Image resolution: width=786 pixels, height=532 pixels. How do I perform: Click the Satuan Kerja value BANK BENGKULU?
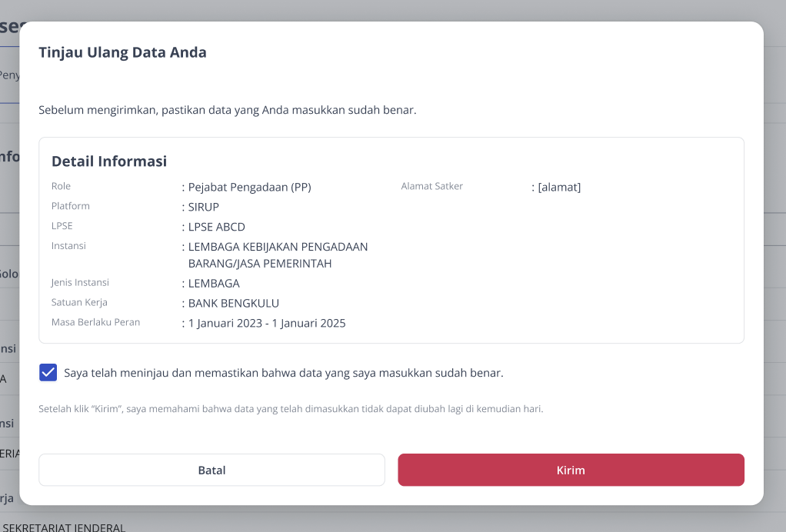pos(234,304)
